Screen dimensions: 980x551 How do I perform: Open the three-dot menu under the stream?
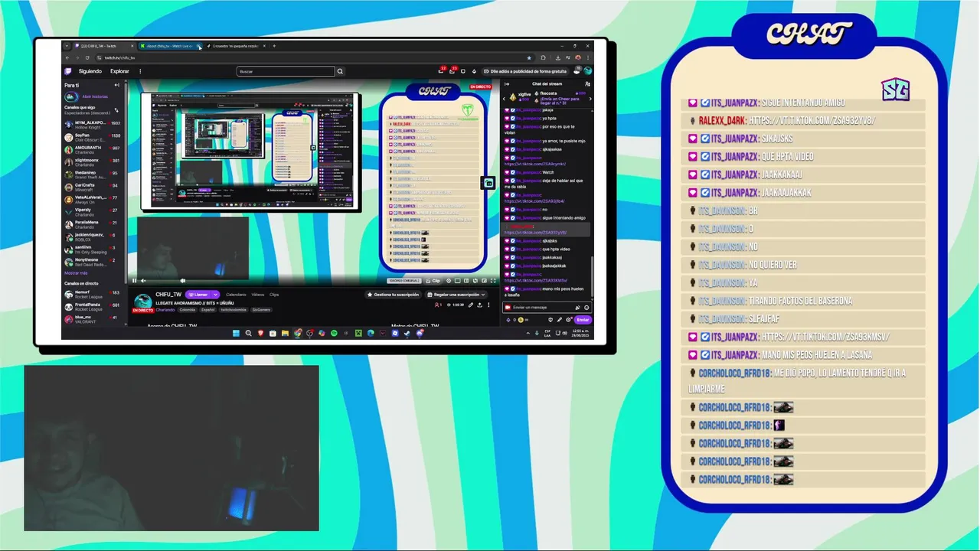coord(488,305)
